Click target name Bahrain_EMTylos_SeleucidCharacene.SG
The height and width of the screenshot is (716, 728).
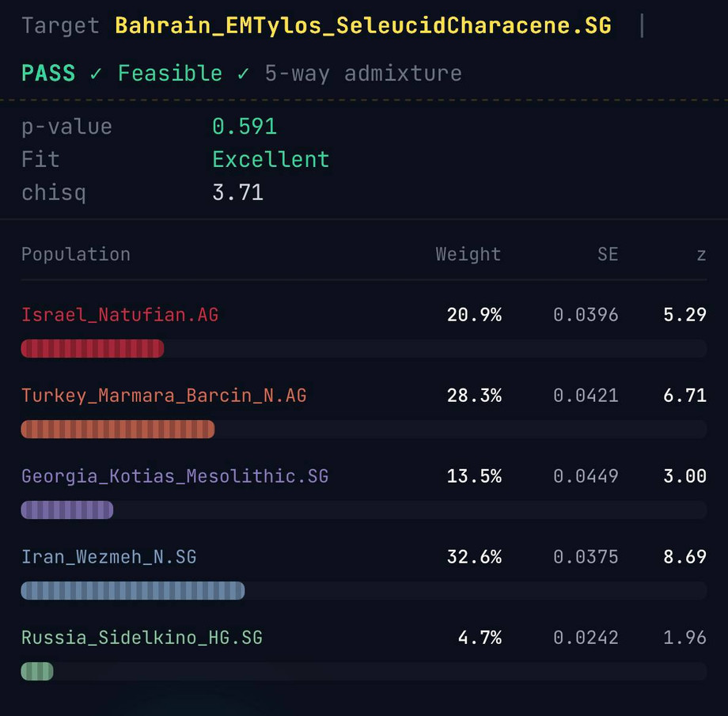click(x=363, y=25)
